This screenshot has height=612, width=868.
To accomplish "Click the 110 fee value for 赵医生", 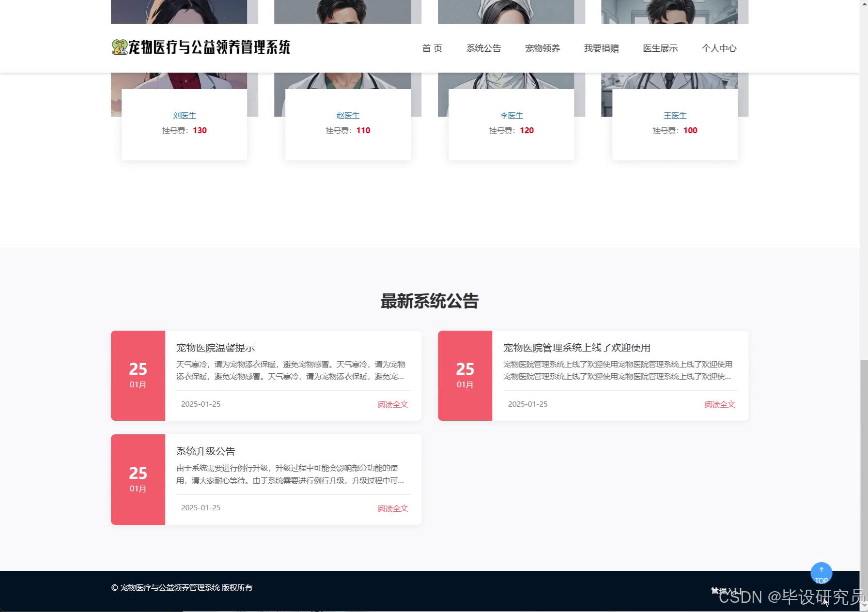I will coord(363,130).
